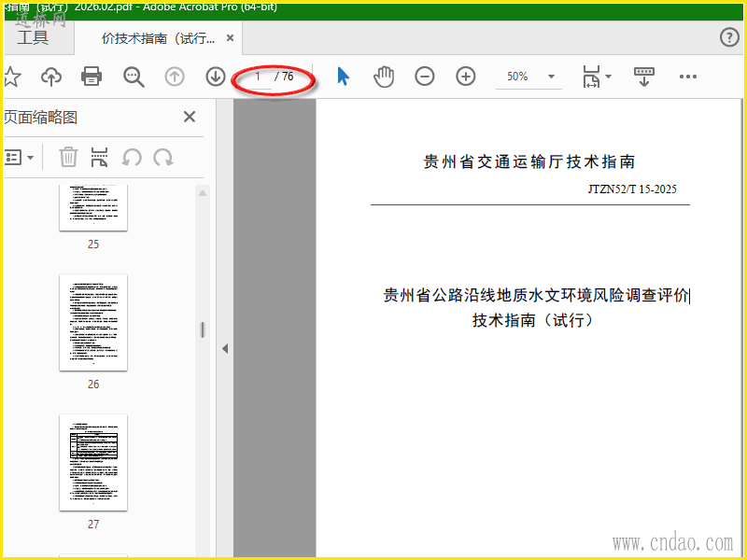The width and height of the screenshot is (747, 560).
Task: Zoom out with the minus icon
Action: coord(425,77)
